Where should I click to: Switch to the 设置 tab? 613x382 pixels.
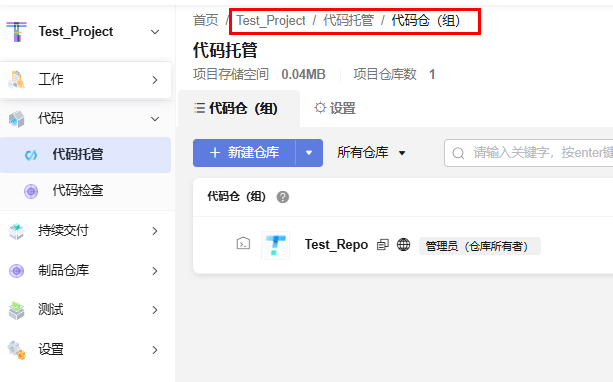coord(335,108)
